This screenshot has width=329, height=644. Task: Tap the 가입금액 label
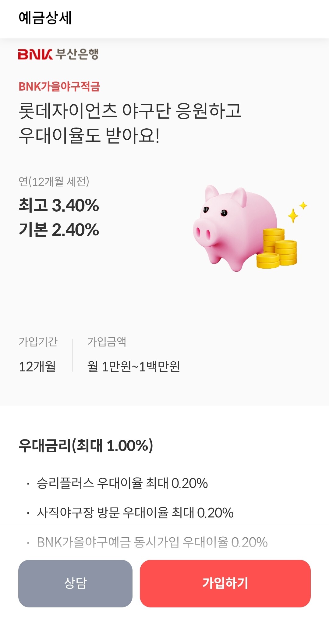tap(107, 342)
